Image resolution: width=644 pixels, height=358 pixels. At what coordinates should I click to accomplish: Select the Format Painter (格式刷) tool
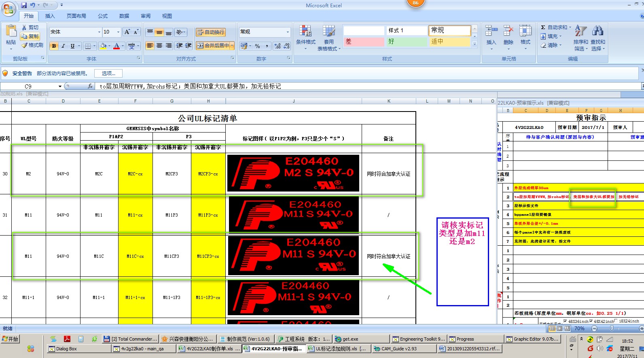coord(33,45)
